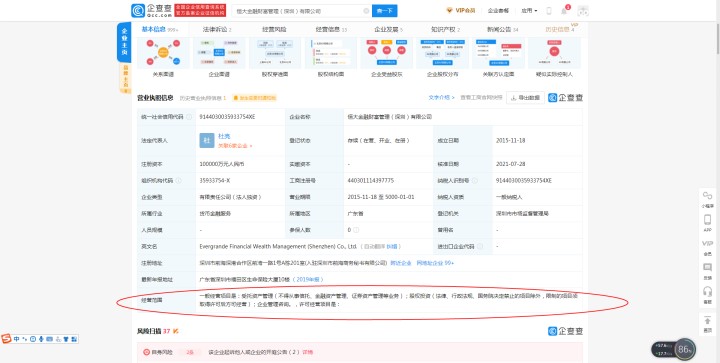Screen dimensions: 720x363
Task: Click the 成立日期 value 2015-11-18
Action: (x=510, y=140)
